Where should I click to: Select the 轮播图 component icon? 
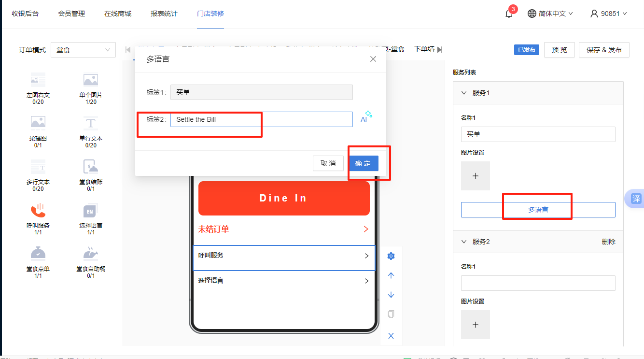pos(38,123)
